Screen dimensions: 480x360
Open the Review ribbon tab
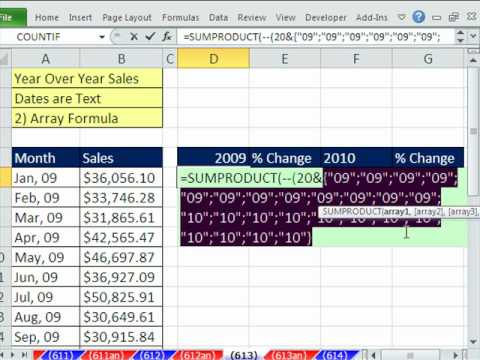[252, 18]
